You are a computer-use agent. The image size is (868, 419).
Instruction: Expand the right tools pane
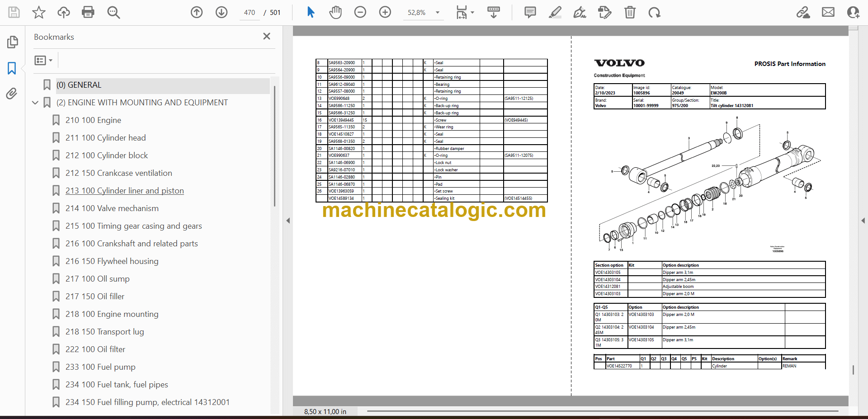click(863, 221)
